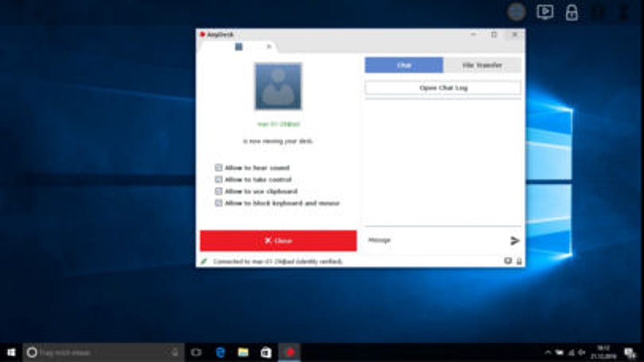Viewport: 644px width, 362px height.
Task: Click the battery icon in the system tray
Action: 559,353
